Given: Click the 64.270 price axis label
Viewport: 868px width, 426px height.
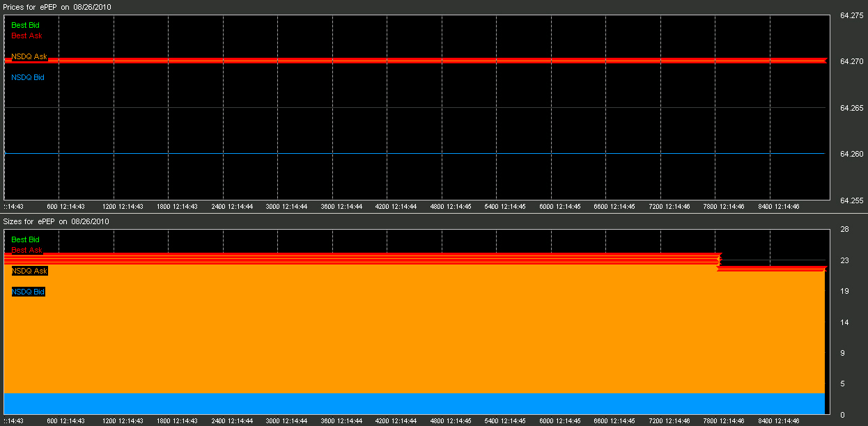Looking at the screenshot, I should point(852,61).
